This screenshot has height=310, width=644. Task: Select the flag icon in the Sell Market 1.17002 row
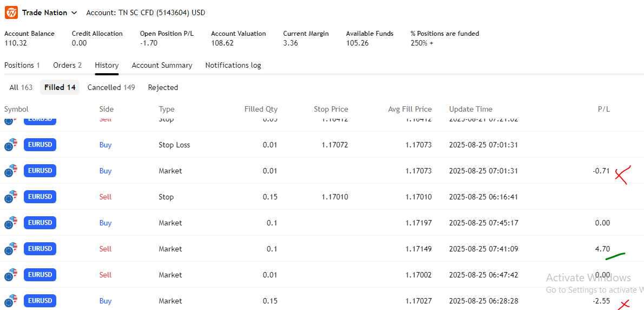tap(11, 275)
